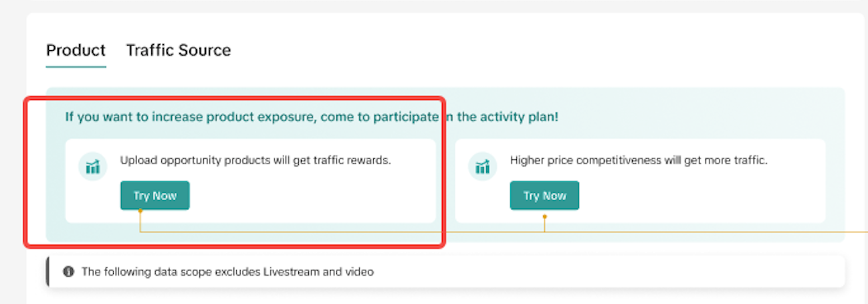Click orange dot below the left Try Now
Image resolution: width=868 pixels, height=304 pixels.
(x=140, y=212)
